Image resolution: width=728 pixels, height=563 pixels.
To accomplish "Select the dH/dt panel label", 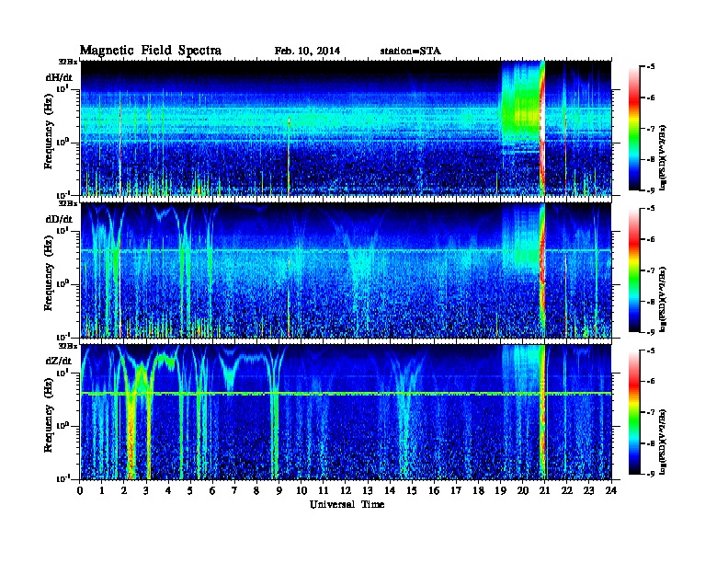I will (x=59, y=77).
